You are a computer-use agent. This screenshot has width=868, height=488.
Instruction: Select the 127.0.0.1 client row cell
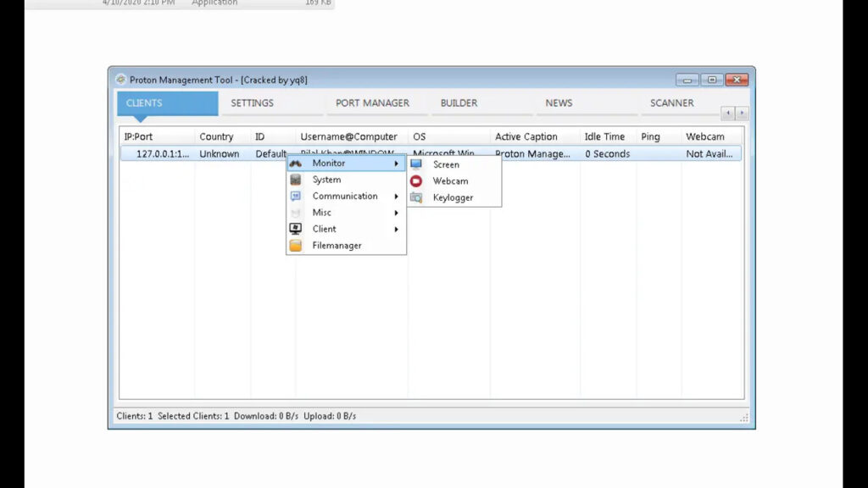coord(163,154)
